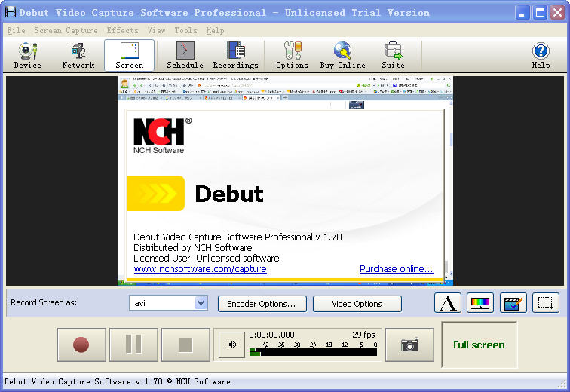Open the Schedule recording tool
This screenshot has width=570, height=392.
[x=185, y=55]
